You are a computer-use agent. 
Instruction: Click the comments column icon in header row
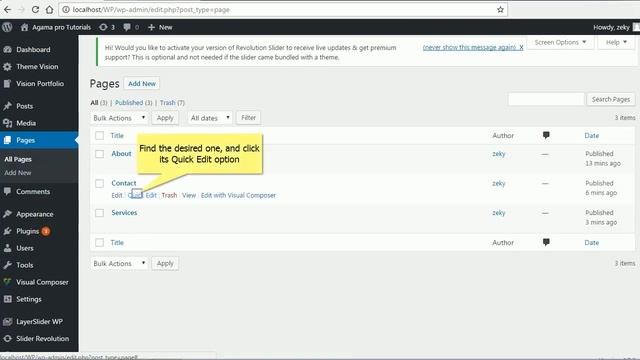tap(546, 135)
